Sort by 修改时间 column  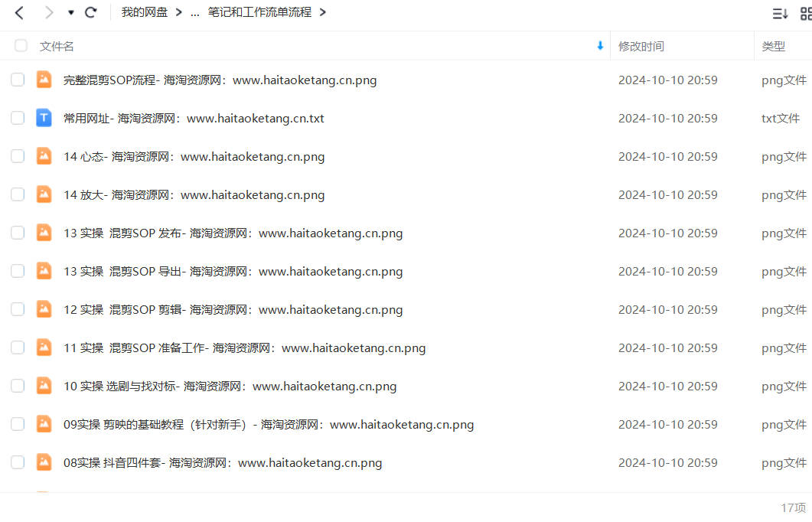coord(641,46)
